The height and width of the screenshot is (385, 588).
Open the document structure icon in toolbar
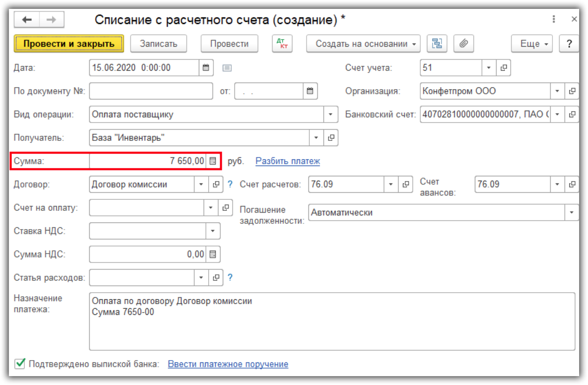[437, 44]
